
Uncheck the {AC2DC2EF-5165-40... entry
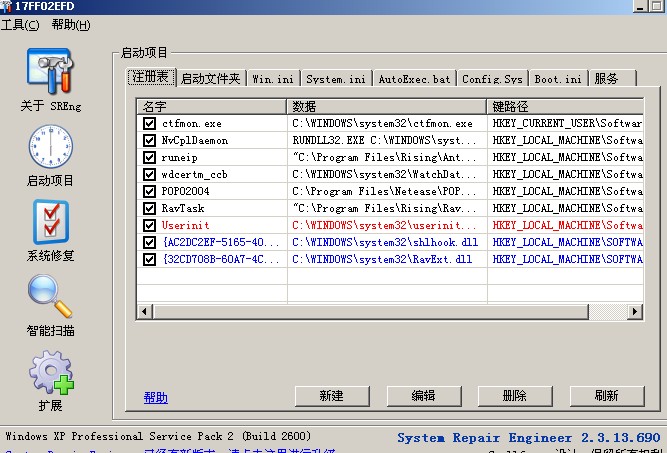(x=149, y=242)
